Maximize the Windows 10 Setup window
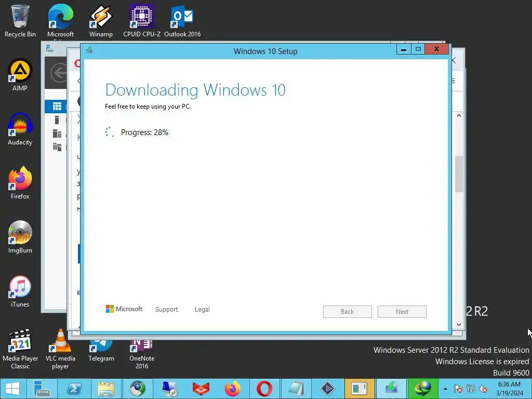Image resolution: width=532 pixels, height=399 pixels. click(x=418, y=49)
